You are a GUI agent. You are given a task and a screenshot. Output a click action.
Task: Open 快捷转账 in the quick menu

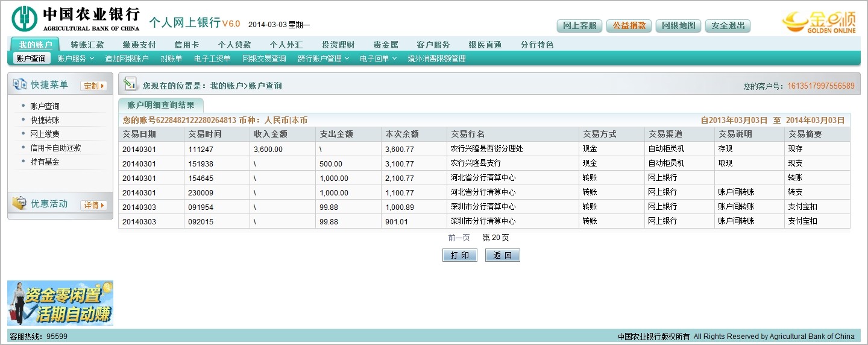click(x=45, y=120)
